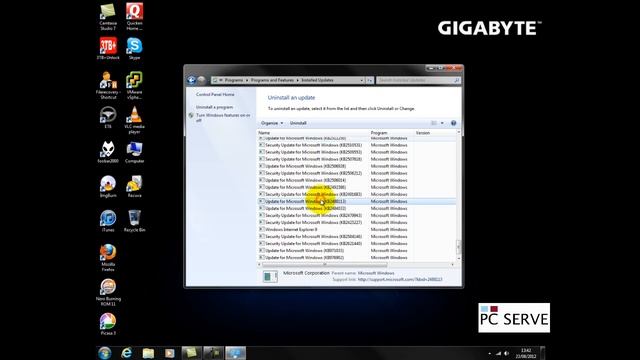Open the view options dropdown arrow

pyautogui.click(x=442, y=123)
